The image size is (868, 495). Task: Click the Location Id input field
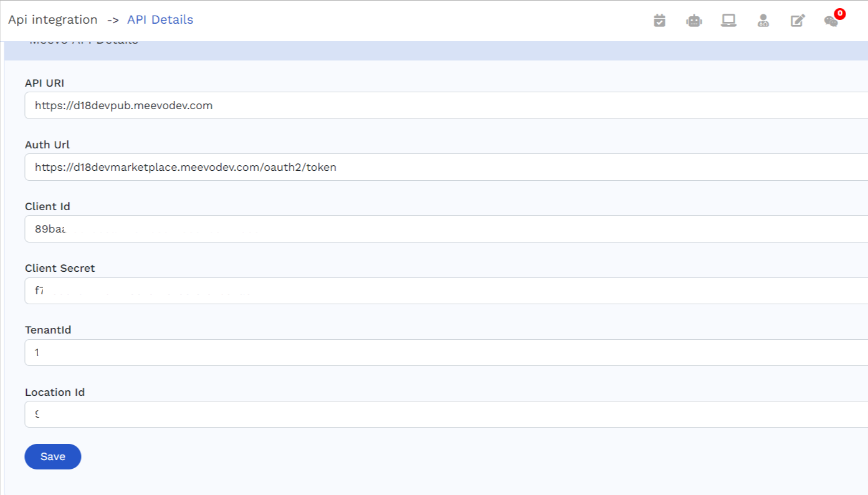[x=446, y=414]
